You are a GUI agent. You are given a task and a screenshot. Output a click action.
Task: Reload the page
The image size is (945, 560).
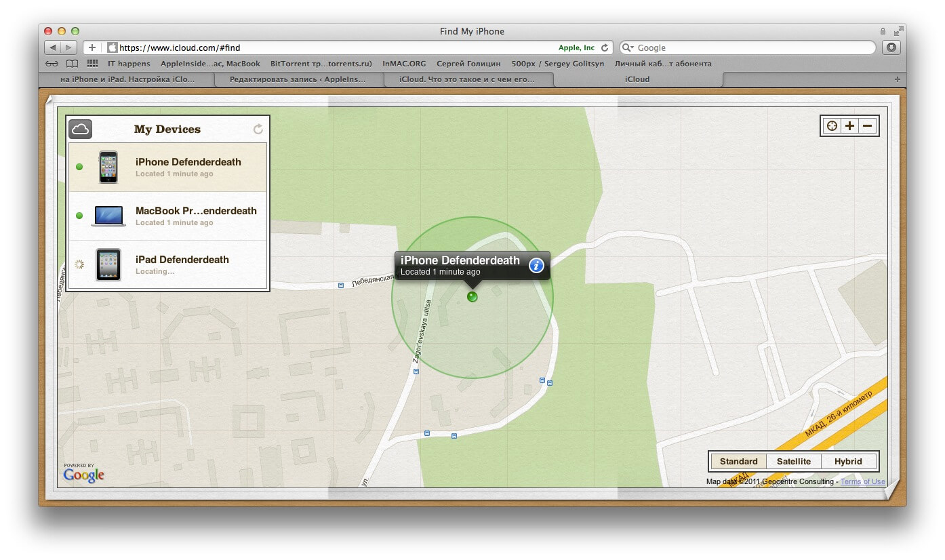605,48
